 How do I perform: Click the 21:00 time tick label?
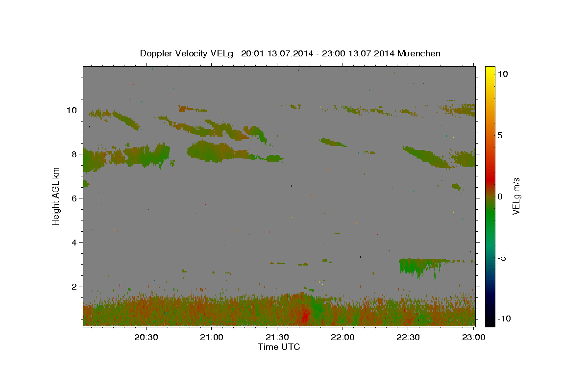click(211, 337)
